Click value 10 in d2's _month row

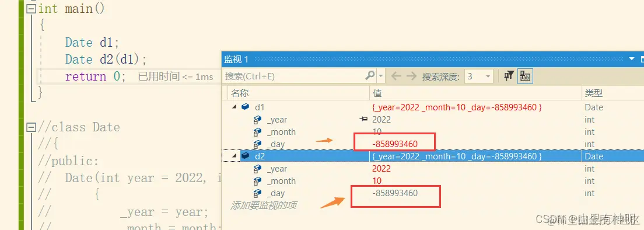(x=377, y=181)
